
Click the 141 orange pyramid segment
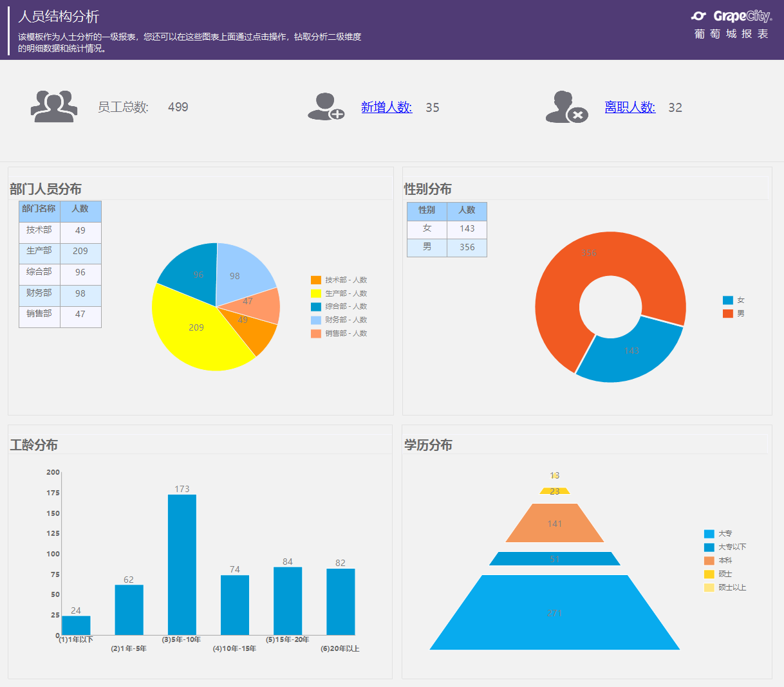555,523
